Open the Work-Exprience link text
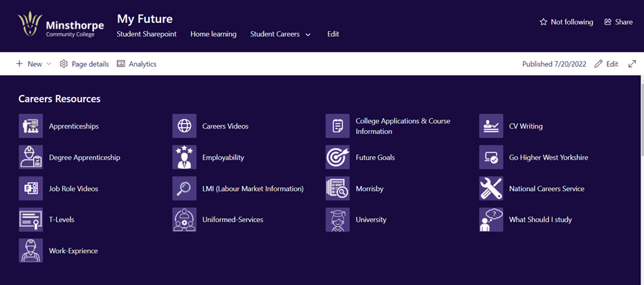The image size is (644, 285). pos(73,250)
